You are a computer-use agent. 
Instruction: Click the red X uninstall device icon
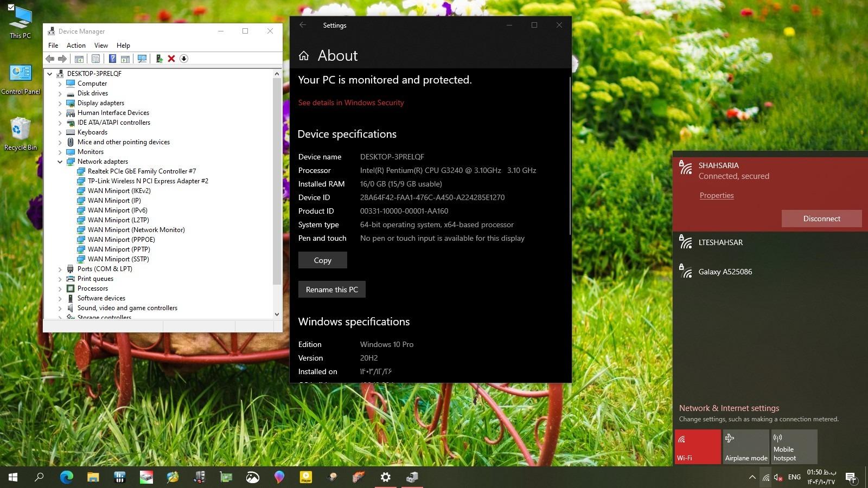171,59
